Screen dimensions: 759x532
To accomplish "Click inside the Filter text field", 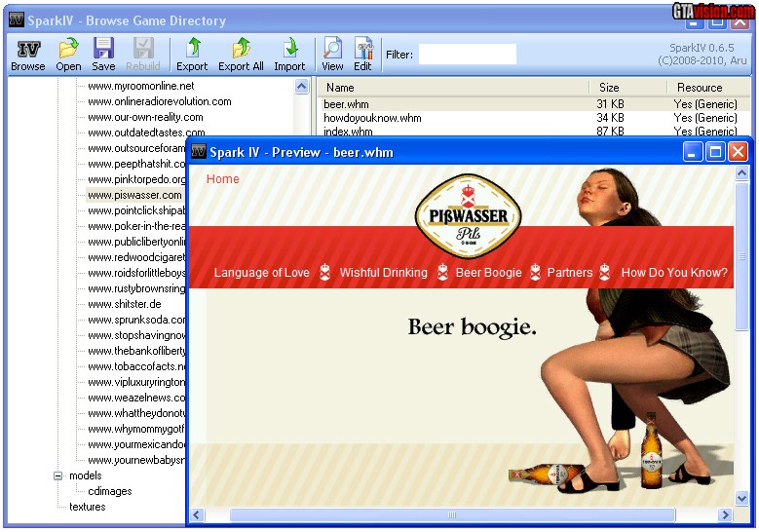I will click(467, 55).
